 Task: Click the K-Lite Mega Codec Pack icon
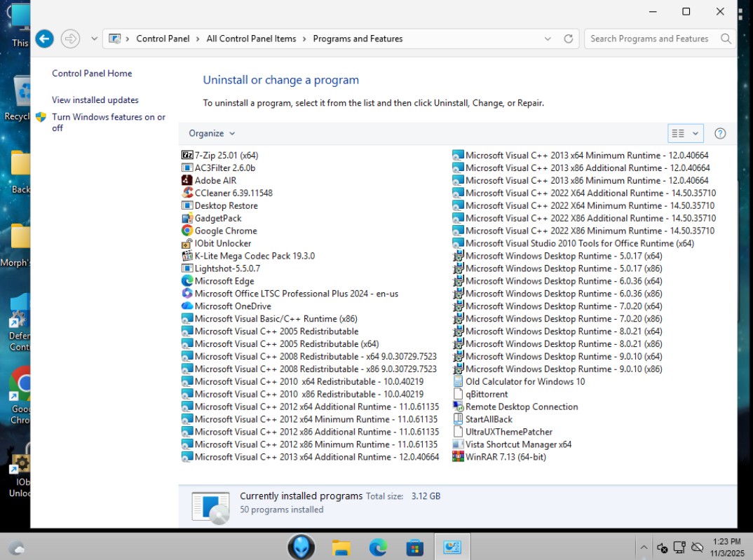point(186,256)
